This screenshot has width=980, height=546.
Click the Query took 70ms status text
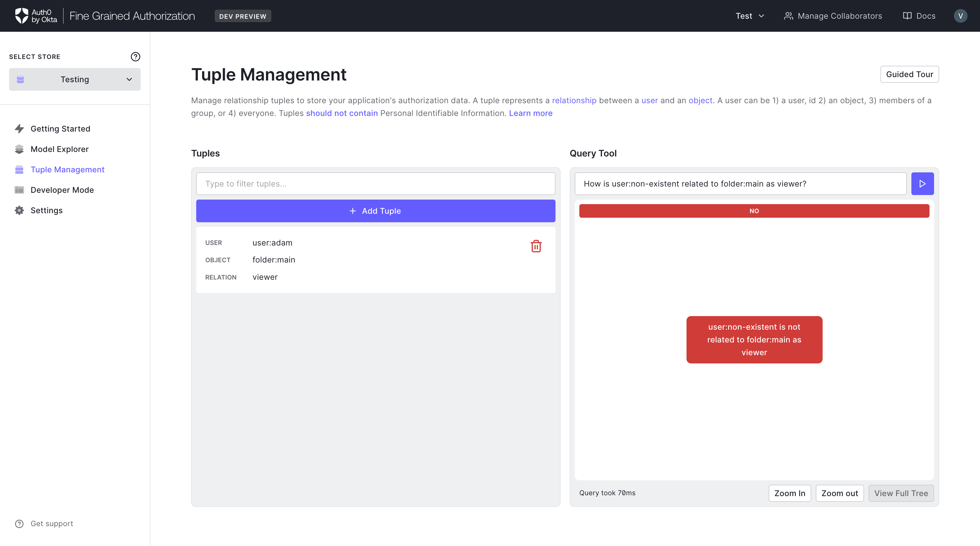click(x=607, y=493)
